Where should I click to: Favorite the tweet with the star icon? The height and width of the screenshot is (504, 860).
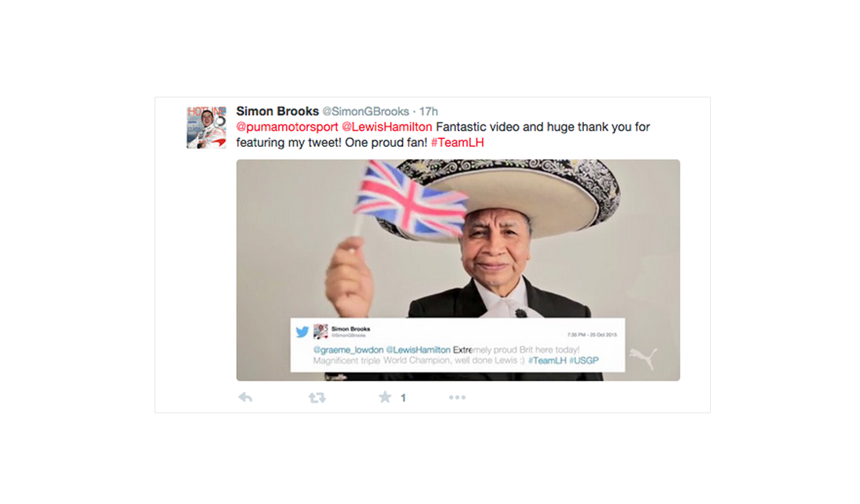pyautogui.click(x=385, y=397)
